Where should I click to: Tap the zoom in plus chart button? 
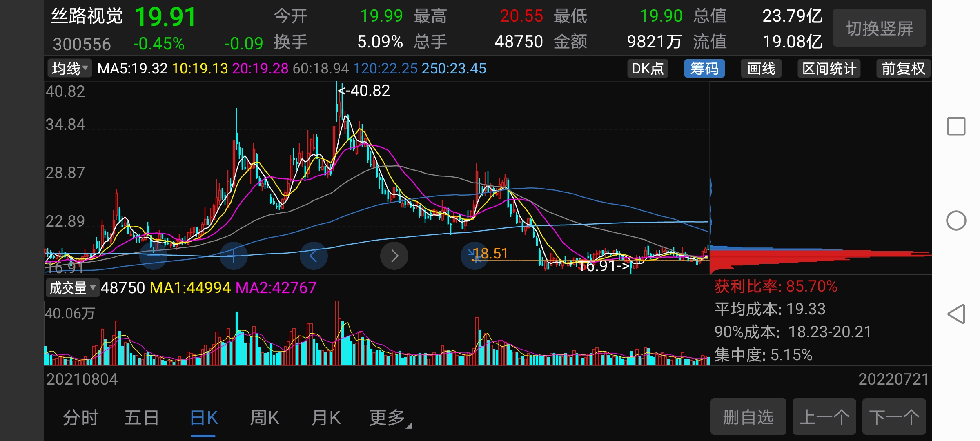234,256
